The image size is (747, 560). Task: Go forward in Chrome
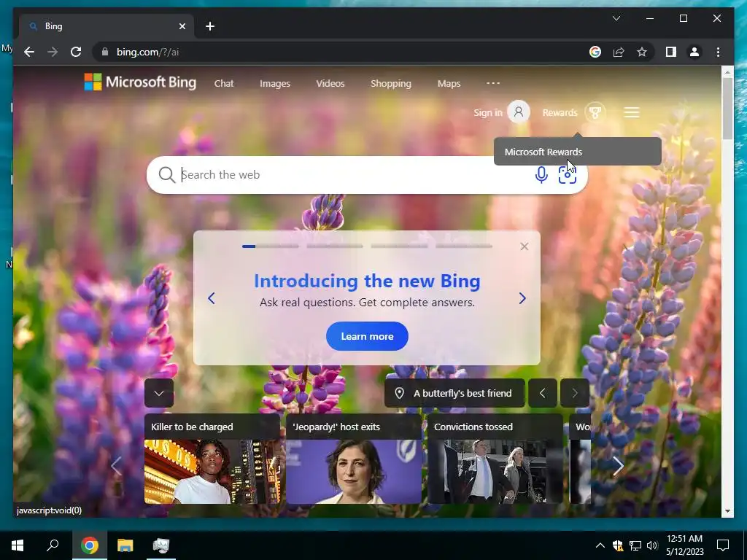53,52
